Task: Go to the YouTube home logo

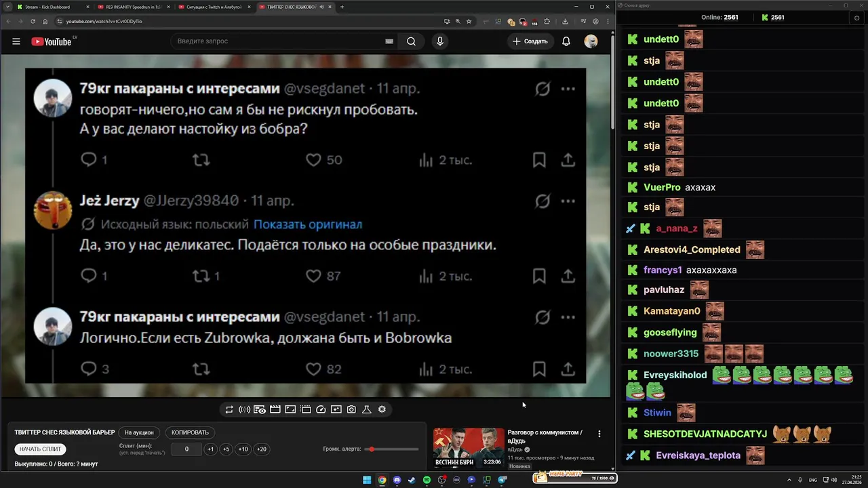Action: tap(52, 41)
